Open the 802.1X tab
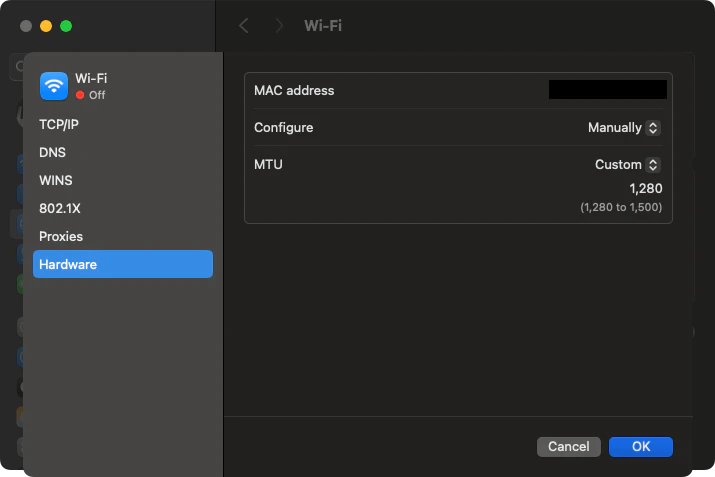 coord(60,208)
